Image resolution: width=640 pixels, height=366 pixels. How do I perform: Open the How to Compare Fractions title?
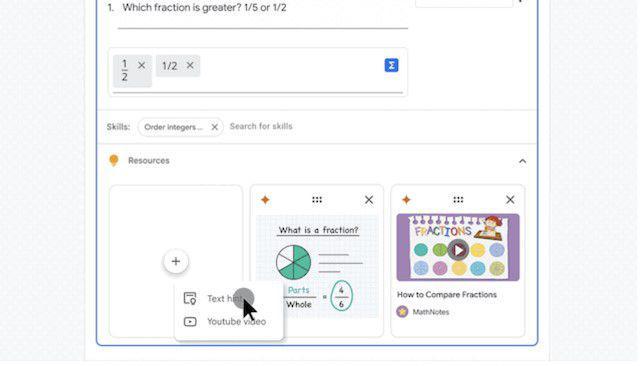447,295
